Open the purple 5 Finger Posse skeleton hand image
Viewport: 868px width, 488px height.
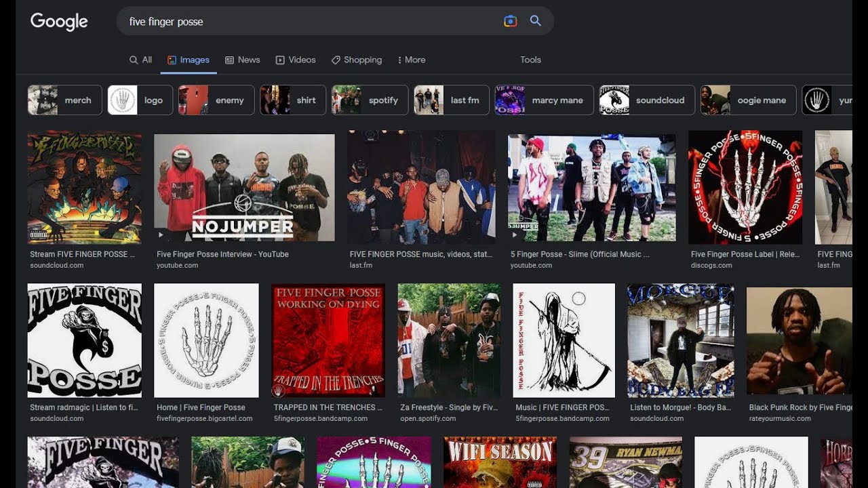click(374, 462)
